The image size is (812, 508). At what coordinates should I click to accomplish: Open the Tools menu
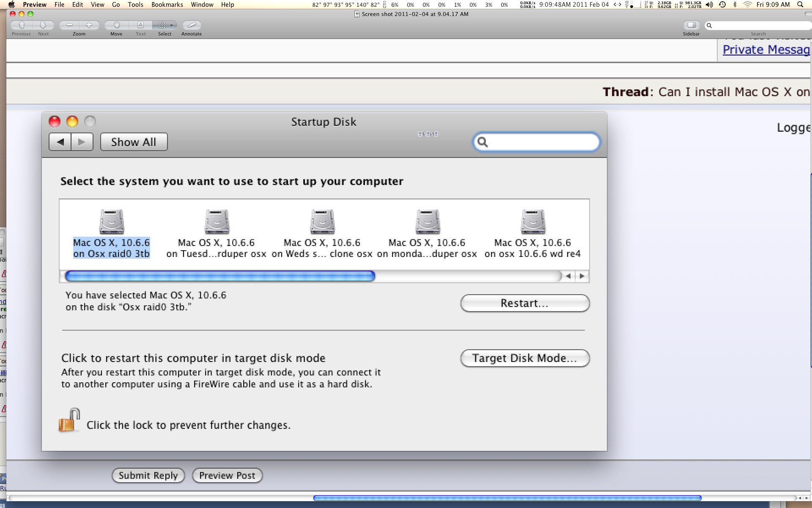tap(136, 5)
